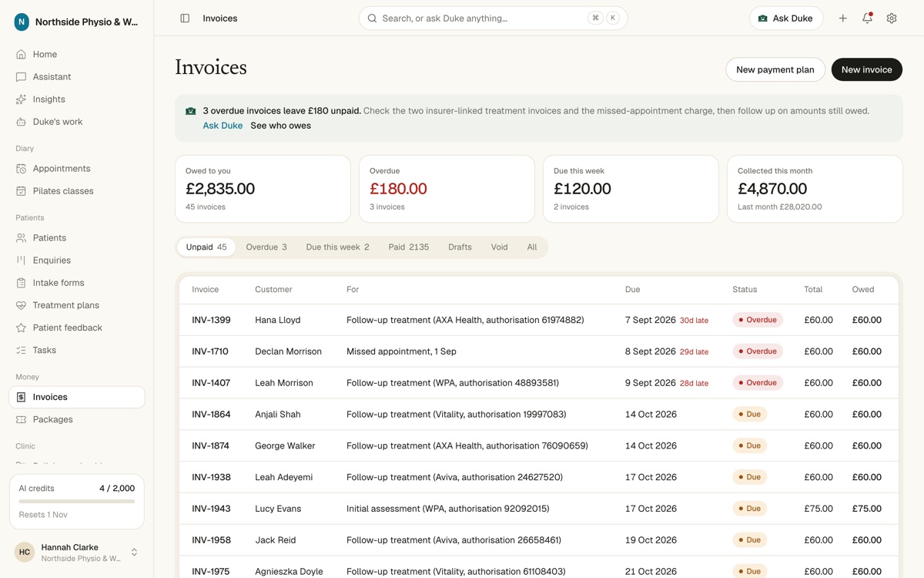924x578 pixels.
Task: Select customer Lucy Evans
Action: click(278, 509)
